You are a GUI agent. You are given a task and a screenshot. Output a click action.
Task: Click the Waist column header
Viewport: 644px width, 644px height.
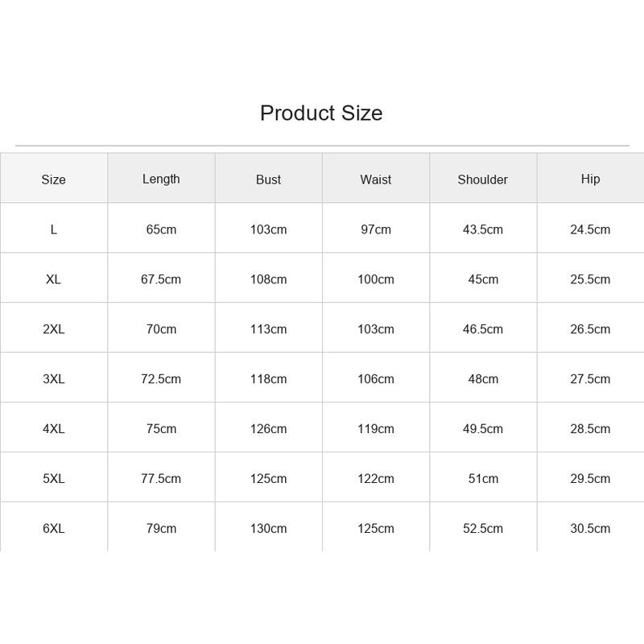[x=376, y=180]
